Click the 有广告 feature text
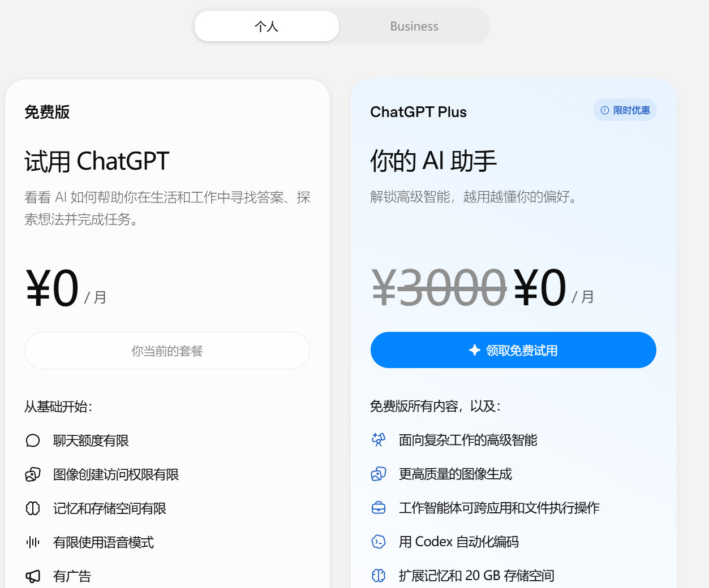 coord(72,576)
